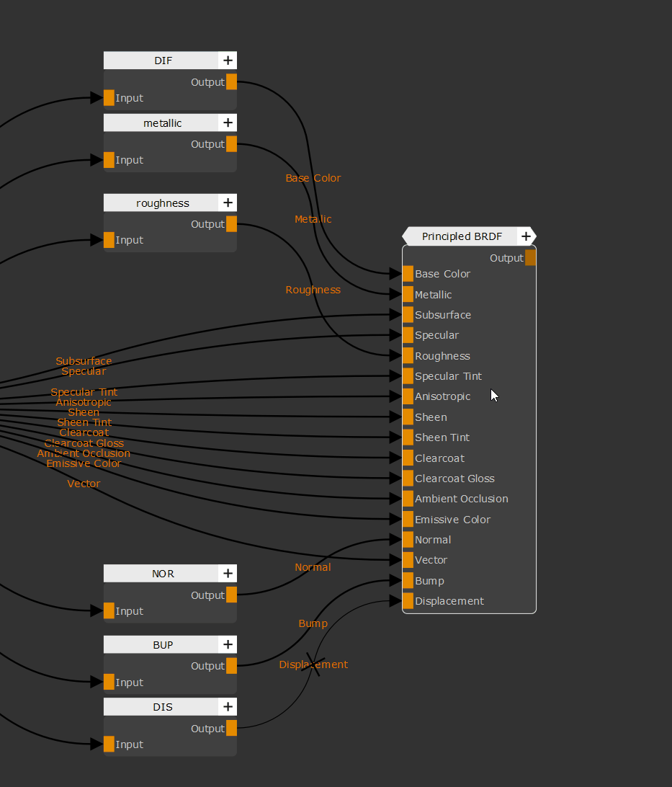Viewport: 672px width, 787px height.
Task: Click the Displacement connection label on wire
Action: pyautogui.click(x=313, y=664)
